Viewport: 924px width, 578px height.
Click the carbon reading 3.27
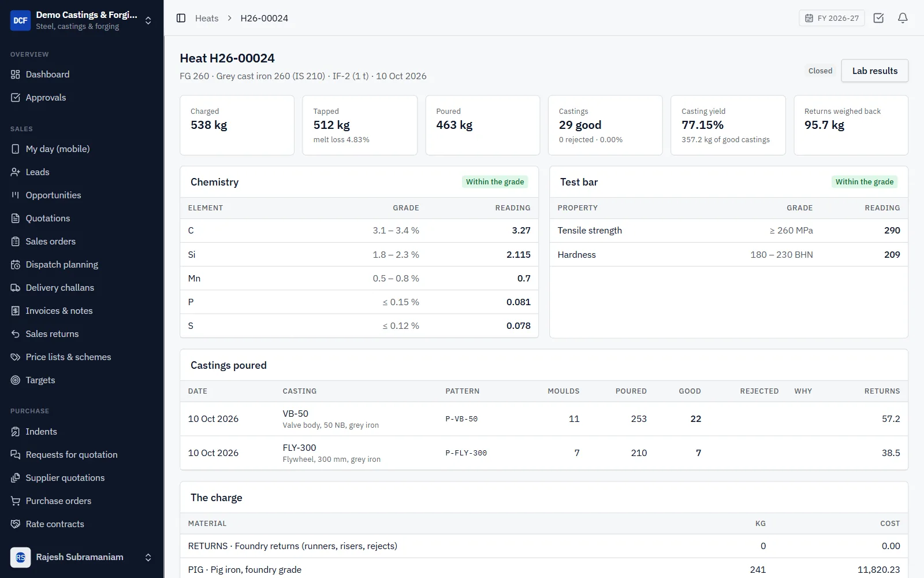coord(521,230)
